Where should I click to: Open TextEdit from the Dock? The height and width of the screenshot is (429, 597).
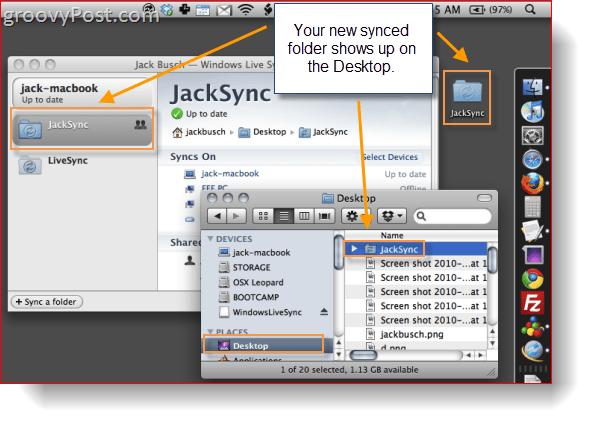(x=532, y=231)
